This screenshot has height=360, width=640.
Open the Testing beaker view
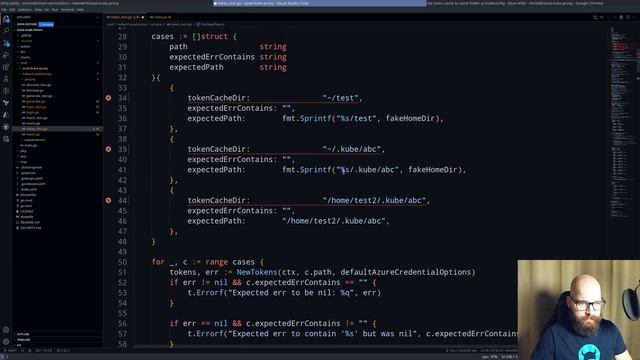6,79
